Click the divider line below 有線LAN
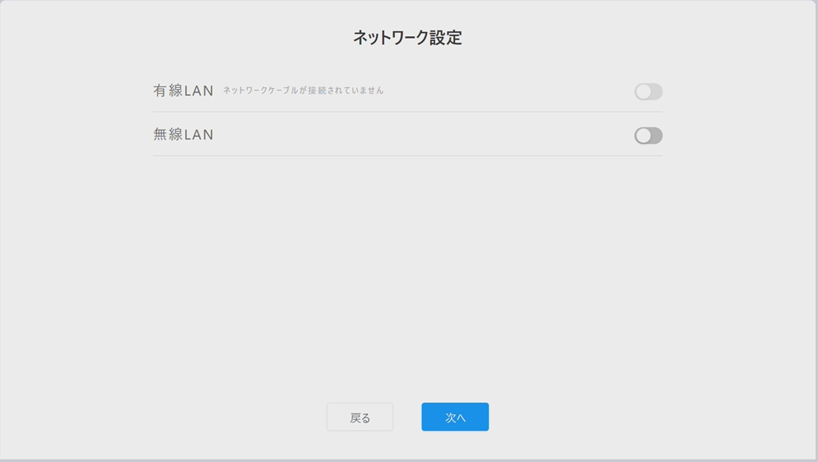 tap(407, 112)
